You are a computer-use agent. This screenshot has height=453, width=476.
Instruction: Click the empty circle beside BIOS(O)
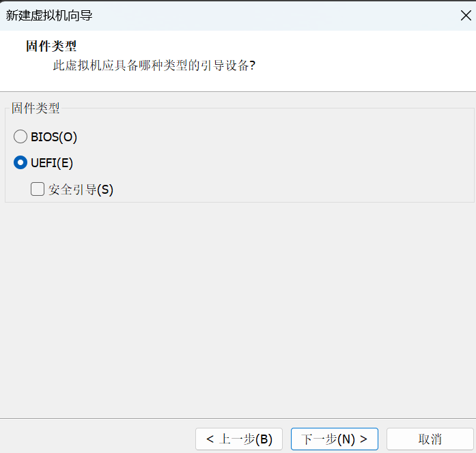(x=20, y=136)
